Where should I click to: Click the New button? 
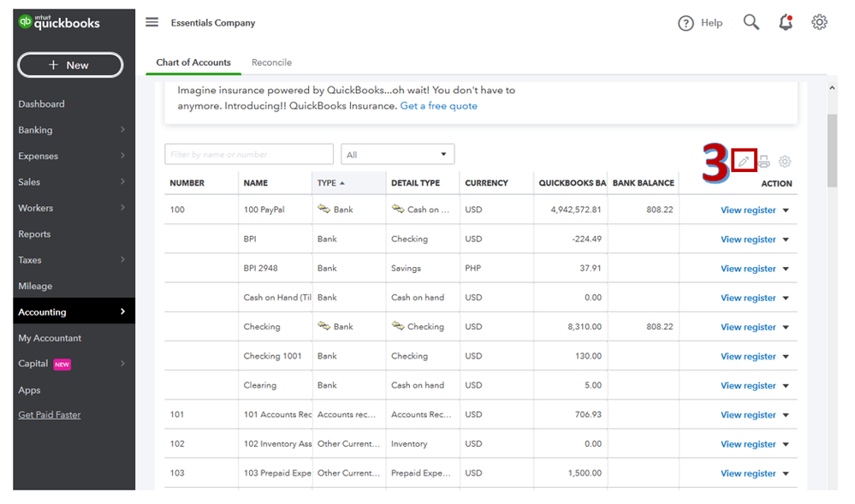click(x=70, y=65)
